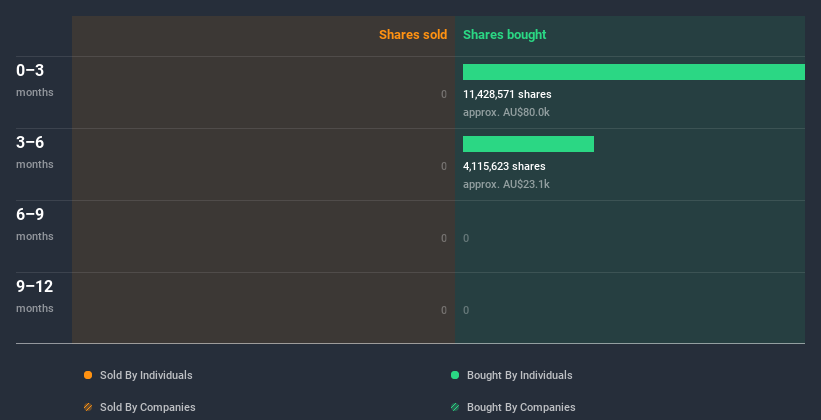
Task: Click the green Bought By Individuals dot
Action: pyautogui.click(x=455, y=375)
